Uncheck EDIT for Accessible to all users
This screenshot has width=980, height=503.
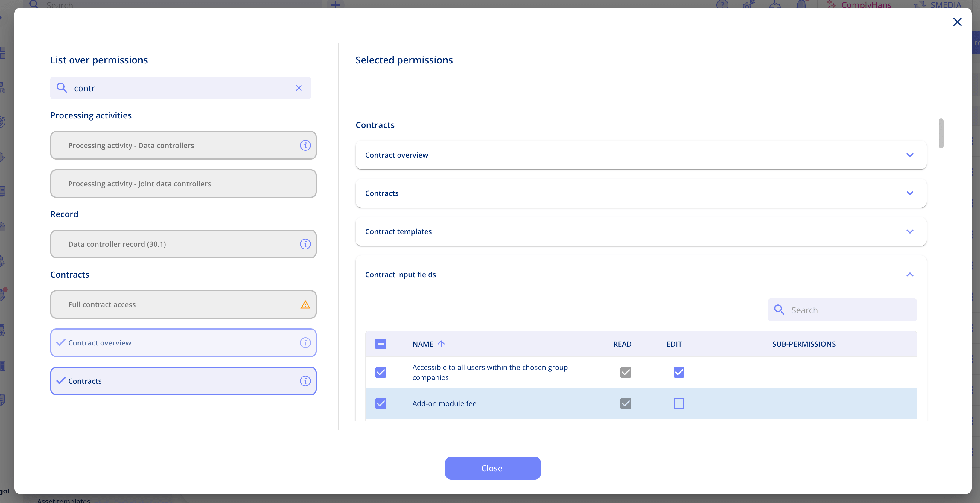[679, 372]
